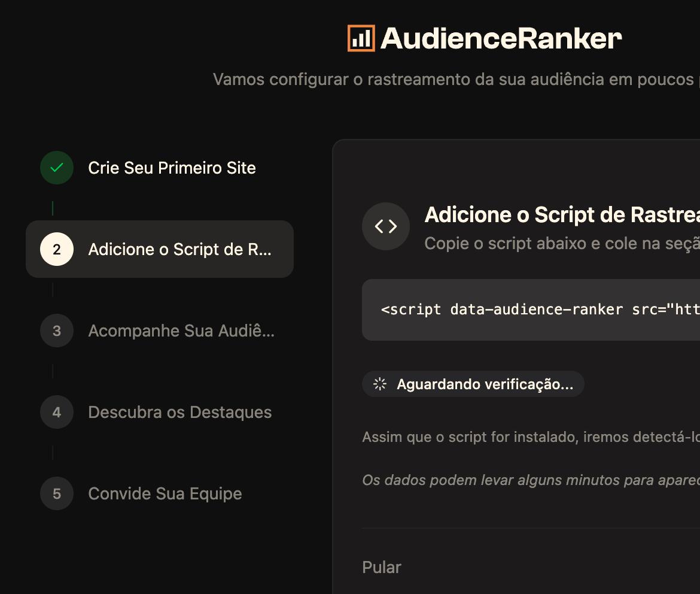Click the AudienceRanker bar chart logo icon
This screenshot has width=700, height=594.
pyautogui.click(x=361, y=38)
